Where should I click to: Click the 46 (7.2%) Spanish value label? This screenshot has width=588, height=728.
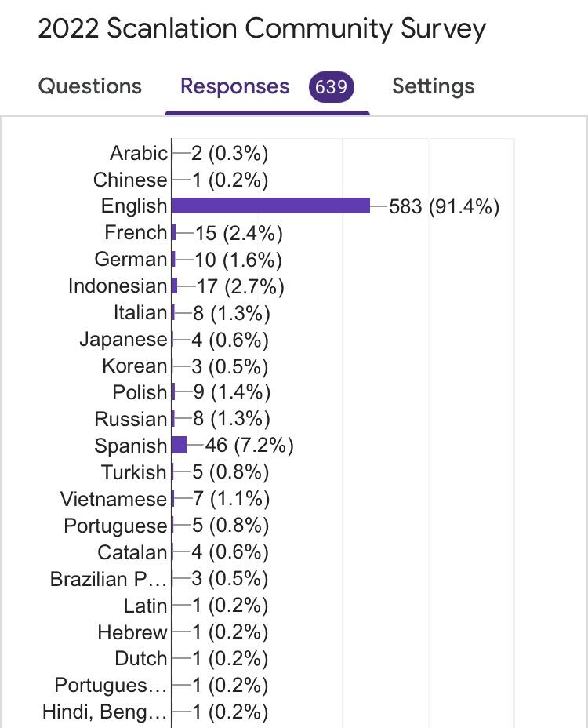pos(249,446)
